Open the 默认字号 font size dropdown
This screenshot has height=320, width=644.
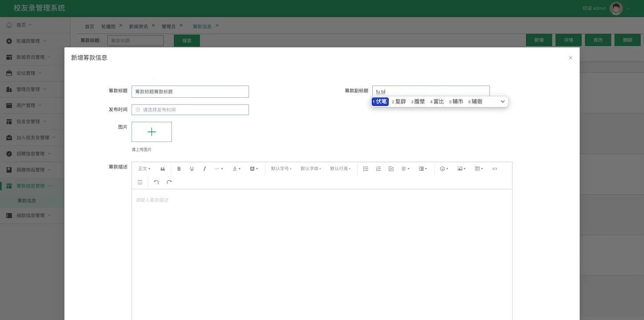[282, 169]
